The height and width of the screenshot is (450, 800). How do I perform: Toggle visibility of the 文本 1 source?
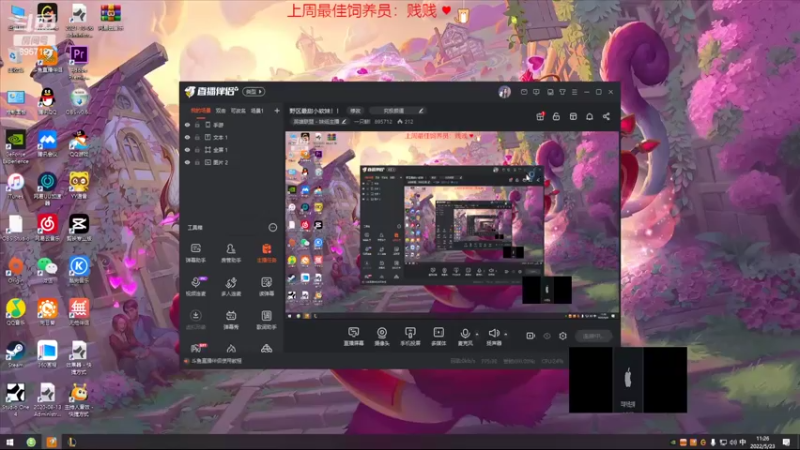[187, 137]
